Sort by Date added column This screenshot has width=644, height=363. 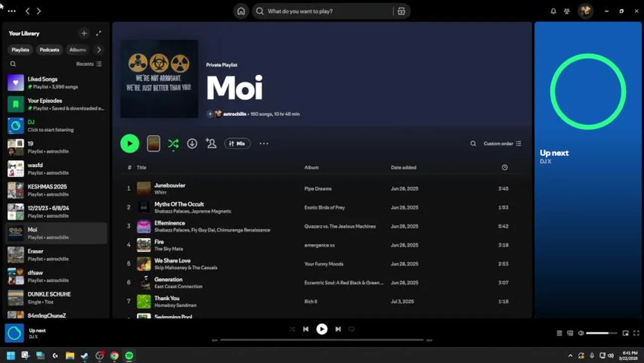(x=404, y=167)
